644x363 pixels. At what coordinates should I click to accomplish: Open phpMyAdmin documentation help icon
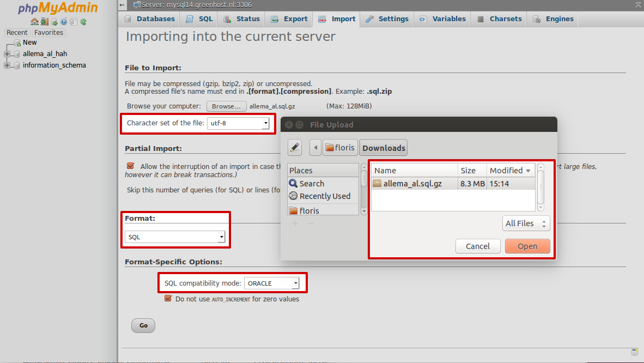tap(64, 22)
